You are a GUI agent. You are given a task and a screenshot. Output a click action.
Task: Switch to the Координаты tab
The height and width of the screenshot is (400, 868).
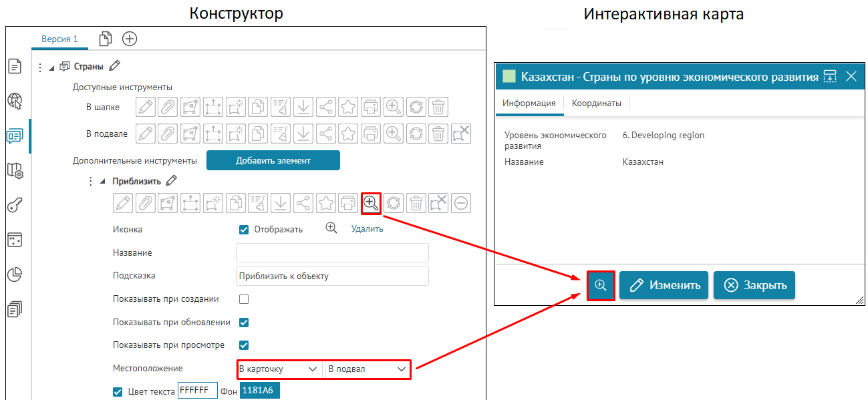(x=596, y=104)
